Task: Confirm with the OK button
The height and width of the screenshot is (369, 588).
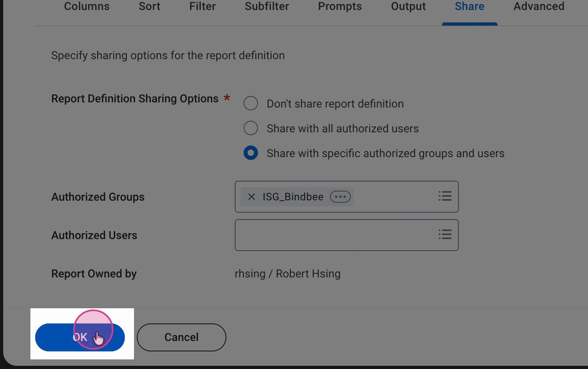Action: 80,337
